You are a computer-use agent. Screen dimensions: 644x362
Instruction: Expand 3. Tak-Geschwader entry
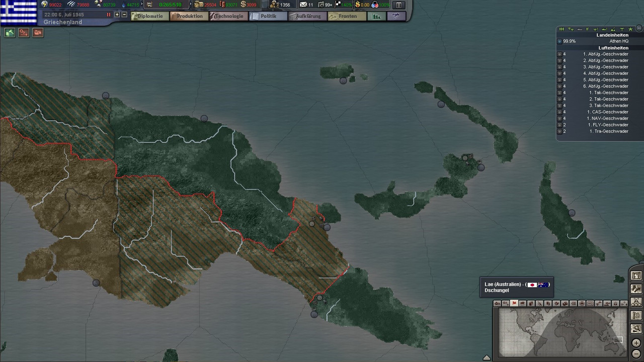point(559,106)
